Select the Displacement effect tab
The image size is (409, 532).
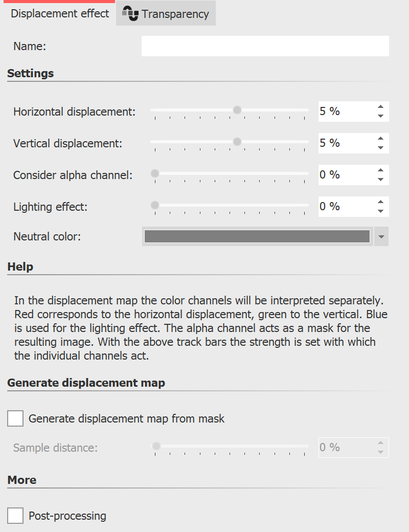pos(59,14)
